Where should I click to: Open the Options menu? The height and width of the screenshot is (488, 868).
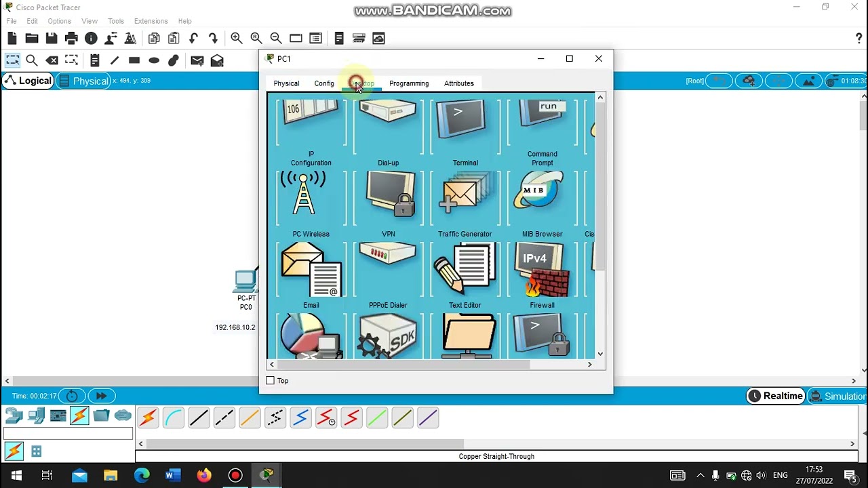click(59, 21)
